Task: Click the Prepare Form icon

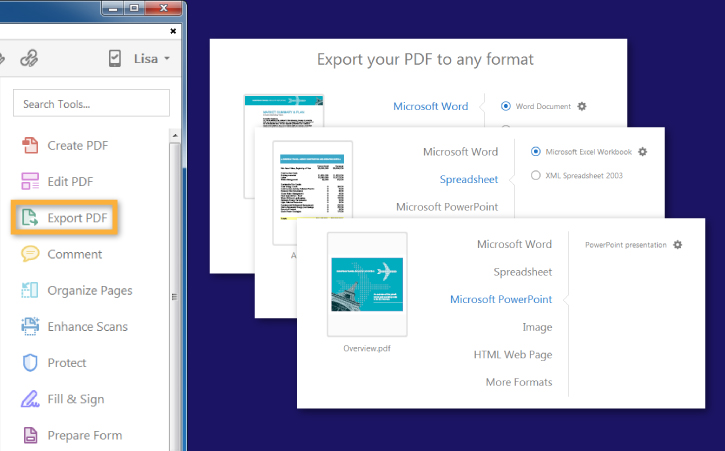Action: (30, 435)
